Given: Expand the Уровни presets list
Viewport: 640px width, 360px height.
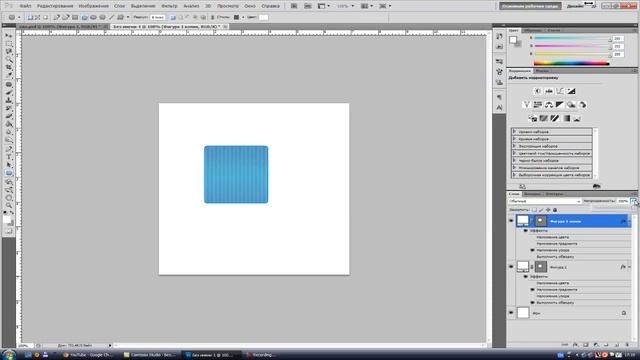Looking at the screenshot, I should pos(514,132).
